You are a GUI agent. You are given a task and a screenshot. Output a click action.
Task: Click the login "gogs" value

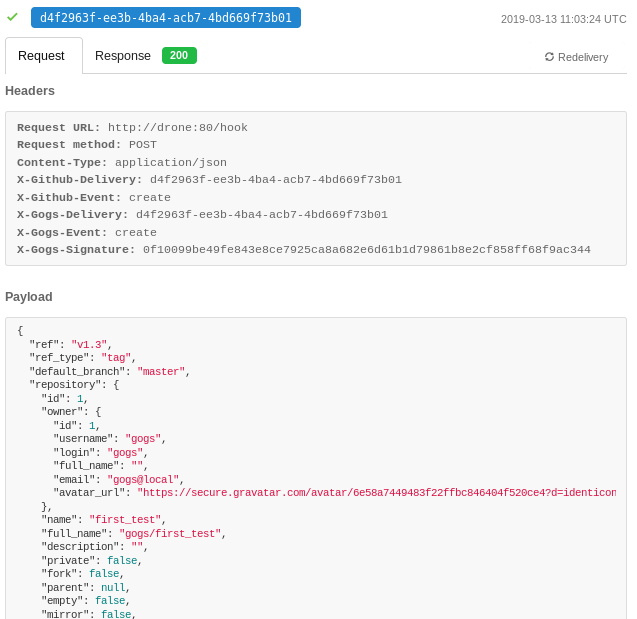pos(125,452)
